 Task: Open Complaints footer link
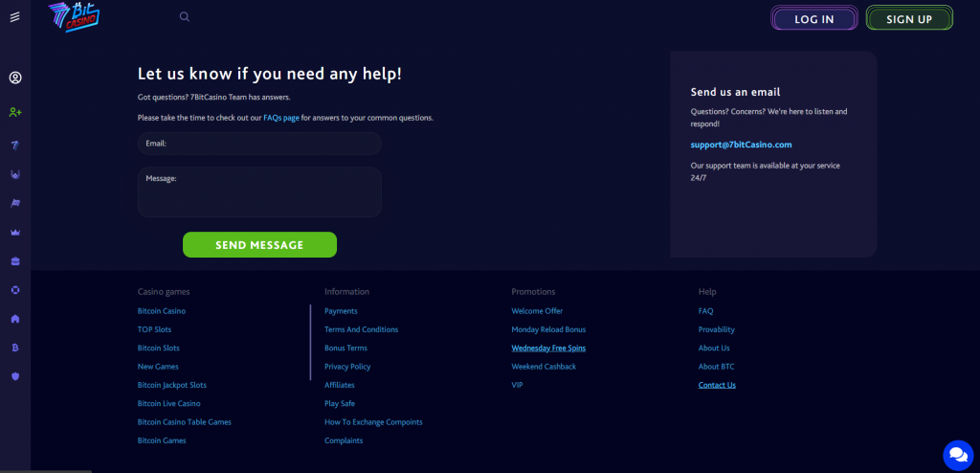(x=344, y=440)
